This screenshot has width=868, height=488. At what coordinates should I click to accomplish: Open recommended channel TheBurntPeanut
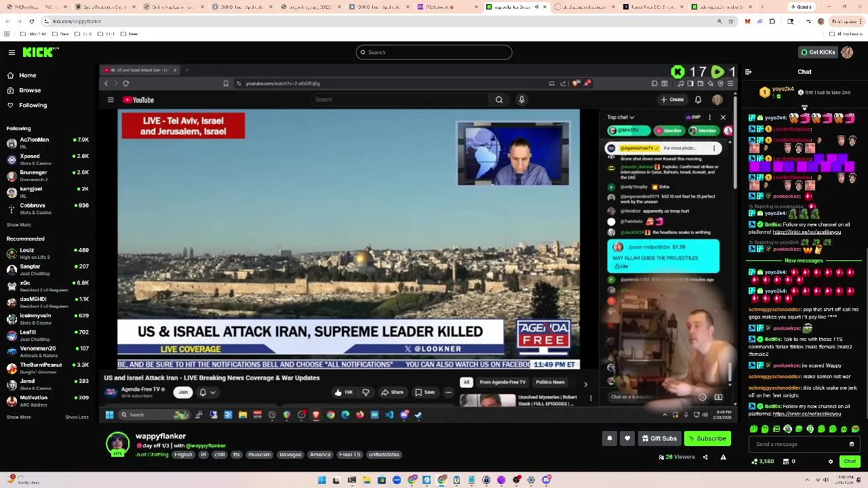[47, 368]
